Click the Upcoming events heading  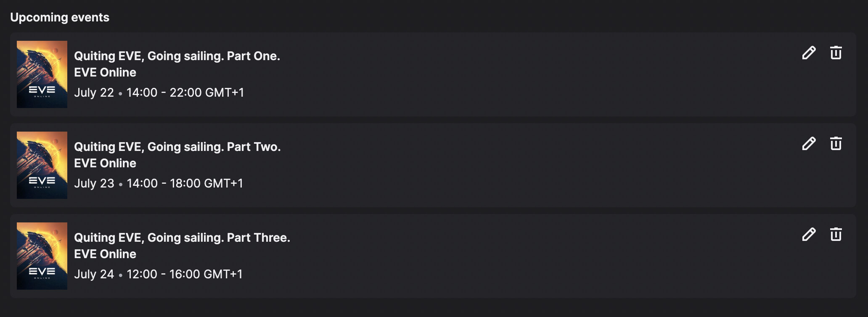pyautogui.click(x=60, y=17)
